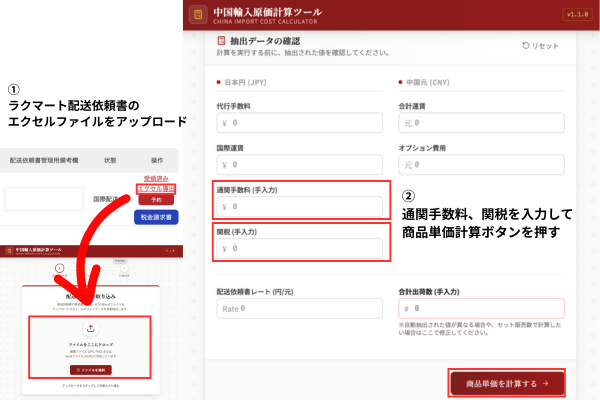The image size is (600, 400).
Task: Click the ※自動抽出された値 note under 合計出荷数
Action: tap(480, 329)
